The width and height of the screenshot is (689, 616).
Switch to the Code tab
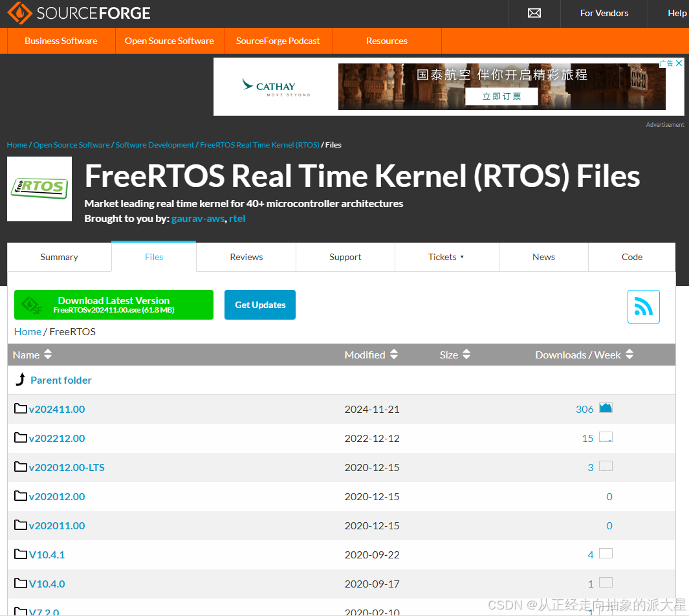632,257
